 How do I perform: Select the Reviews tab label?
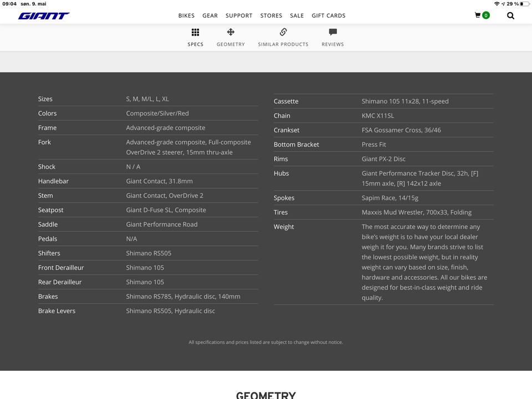point(333,44)
